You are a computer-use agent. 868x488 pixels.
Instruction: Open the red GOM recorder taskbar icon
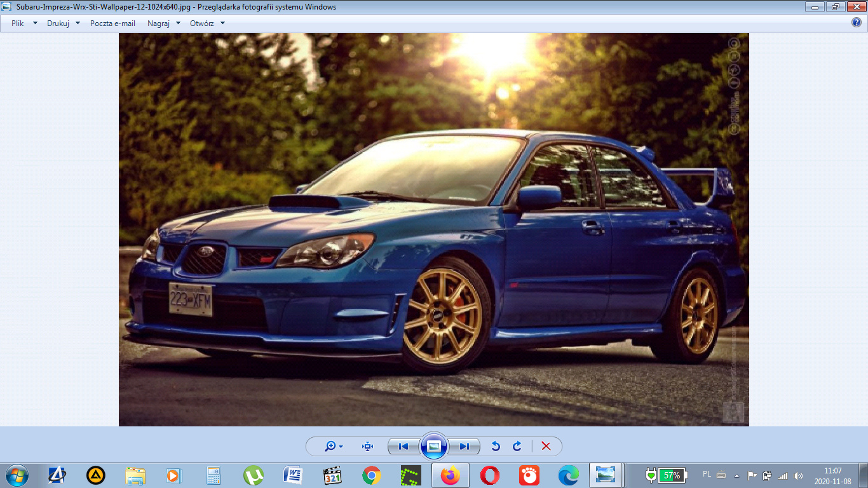pos(529,475)
